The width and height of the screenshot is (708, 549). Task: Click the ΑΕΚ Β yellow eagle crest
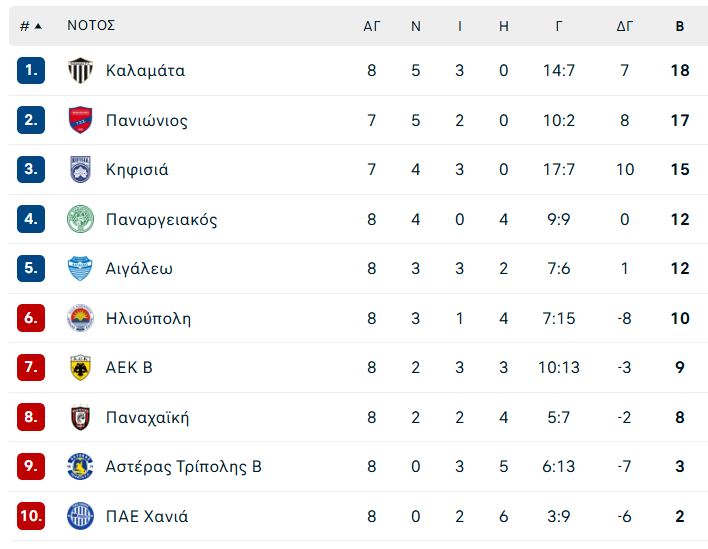(x=80, y=368)
